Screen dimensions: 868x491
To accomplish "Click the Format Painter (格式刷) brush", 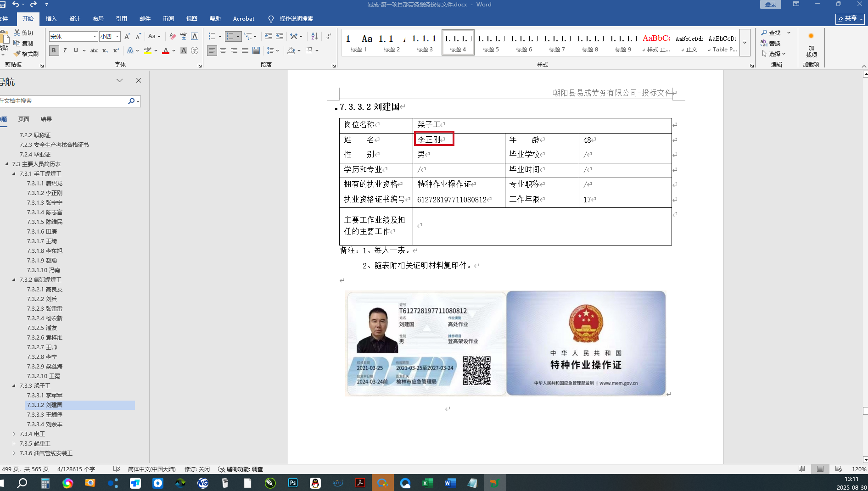I will [x=17, y=54].
